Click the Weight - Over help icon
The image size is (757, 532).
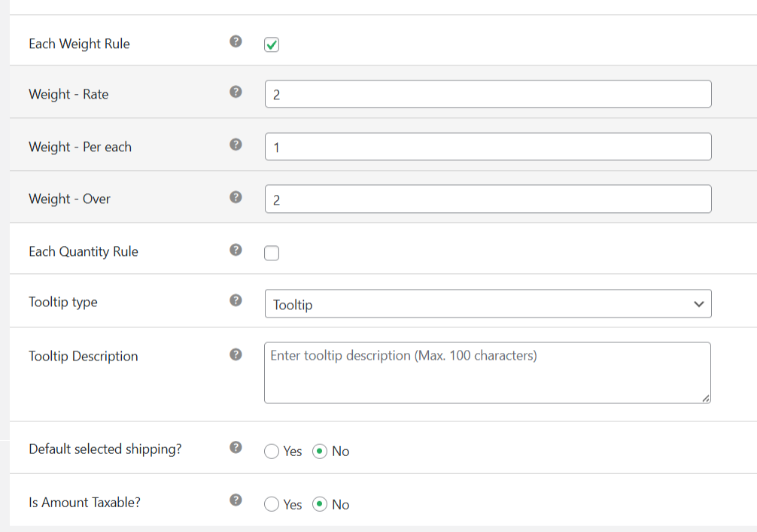pyautogui.click(x=236, y=197)
